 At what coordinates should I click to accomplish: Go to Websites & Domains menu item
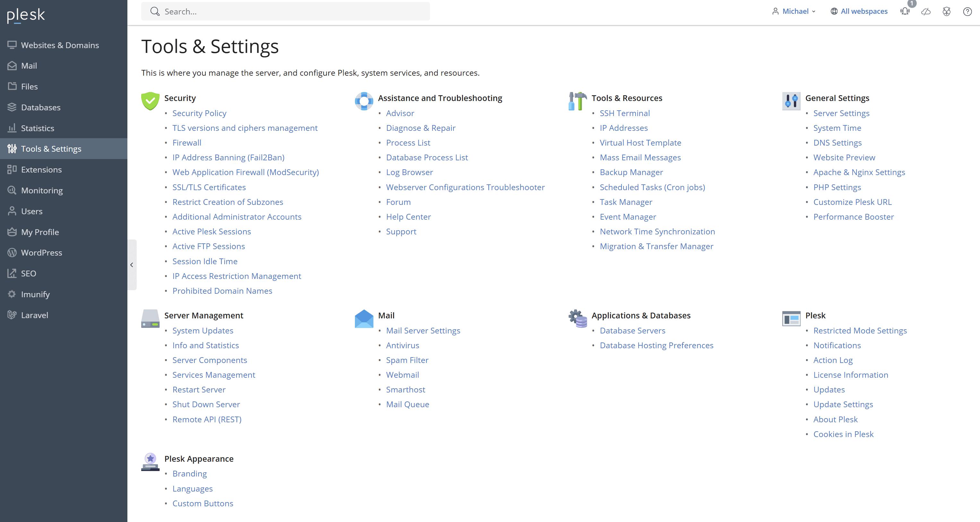coord(64,45)
